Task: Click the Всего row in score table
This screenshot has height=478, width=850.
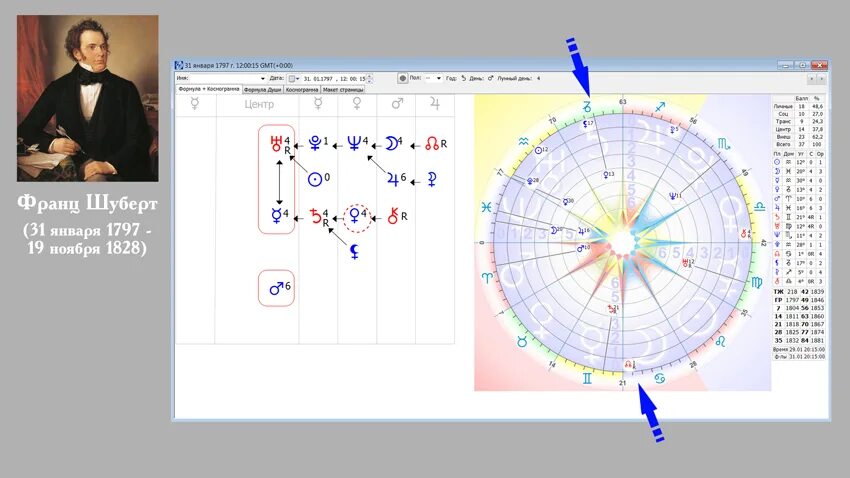Action: (x=799, y=145)
